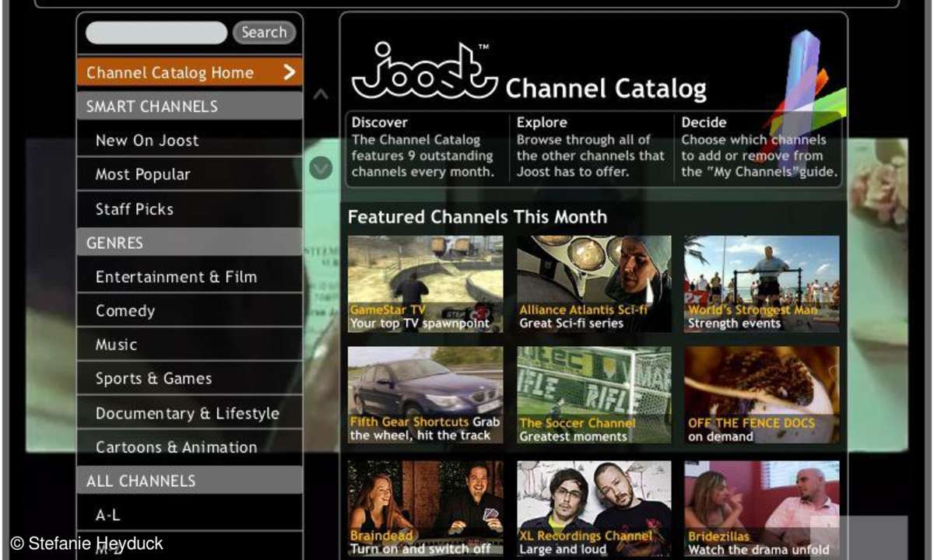Viewport: 934px width, 560px height.
Task: Choose the Comedy genre
Action: tap(189, 310)
